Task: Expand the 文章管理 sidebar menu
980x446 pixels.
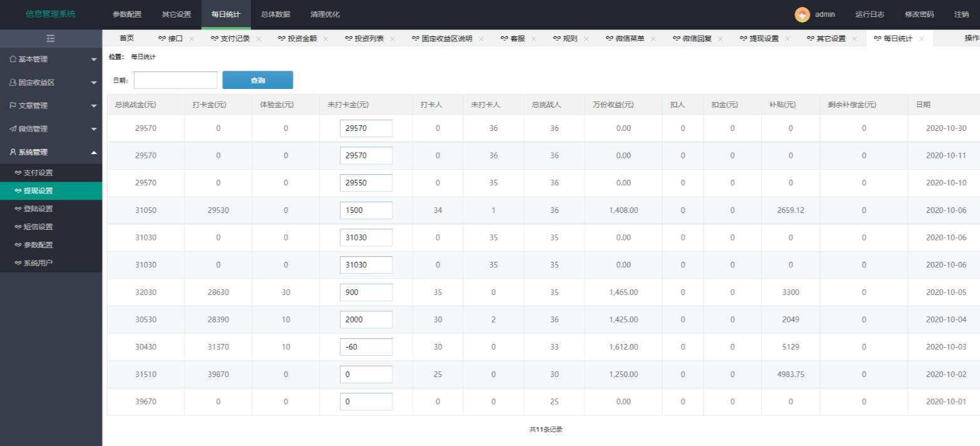Action: click(51, 105)
